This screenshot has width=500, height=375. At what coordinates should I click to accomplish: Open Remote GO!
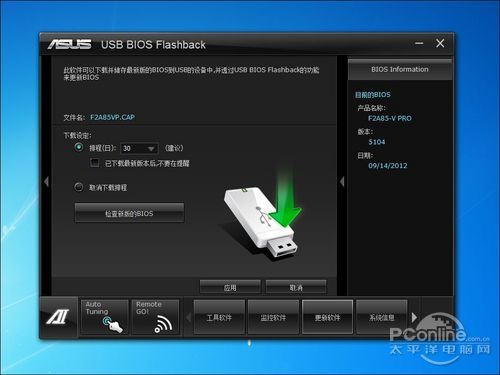155,317
